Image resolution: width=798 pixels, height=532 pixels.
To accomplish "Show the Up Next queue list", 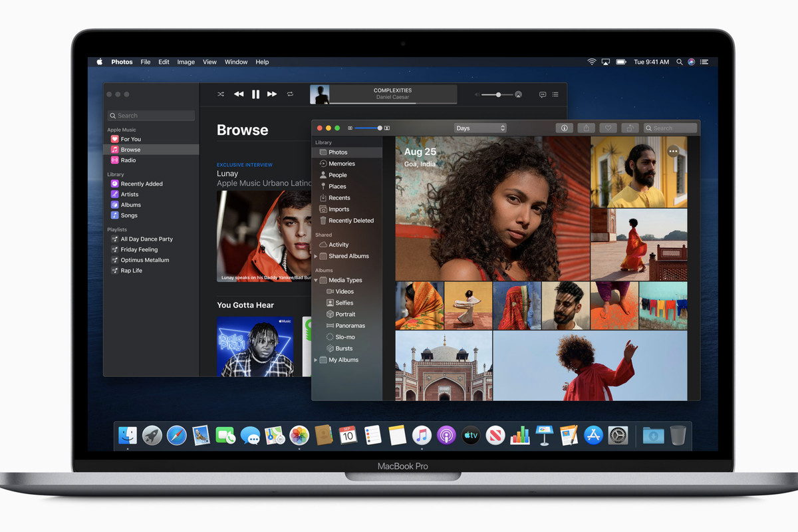I will tap(555, 94).
